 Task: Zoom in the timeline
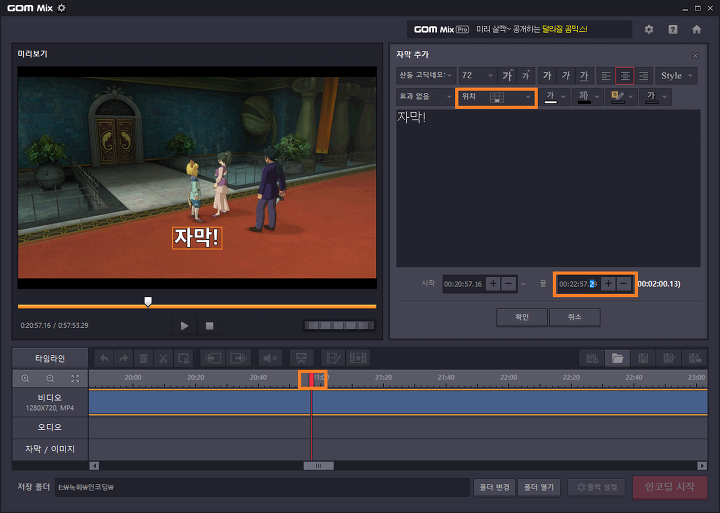pos(25,378)
